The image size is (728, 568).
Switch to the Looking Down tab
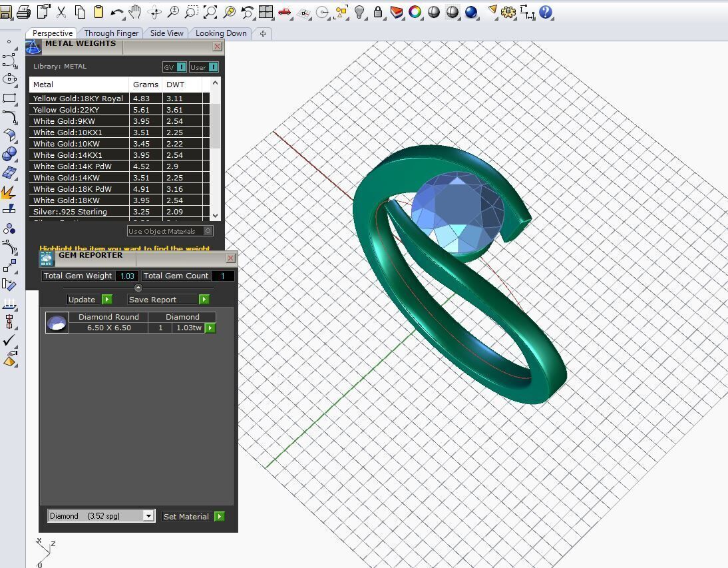click(x=221, y=33)
